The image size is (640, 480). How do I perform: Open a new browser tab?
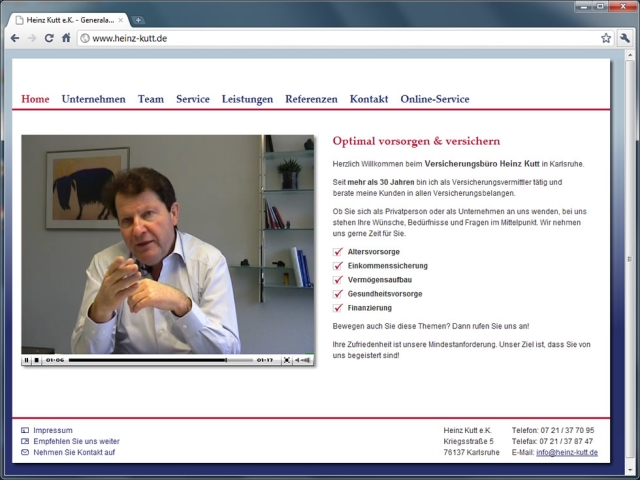[x=138, y=20]
